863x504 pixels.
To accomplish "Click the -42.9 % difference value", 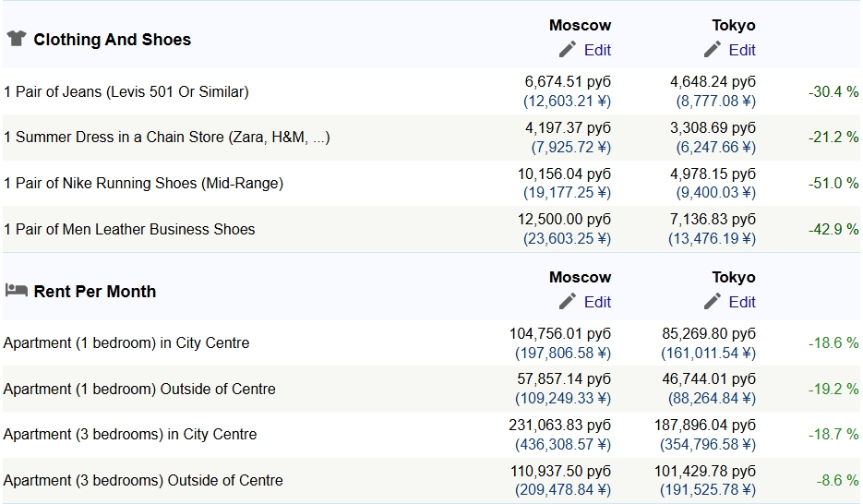I will (x=833, y=229).
